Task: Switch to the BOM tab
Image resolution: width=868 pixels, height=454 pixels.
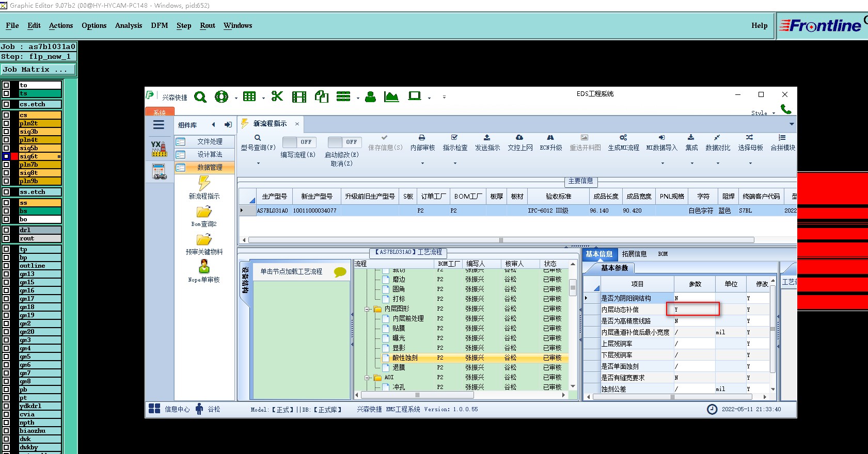Action: point(663,254)
